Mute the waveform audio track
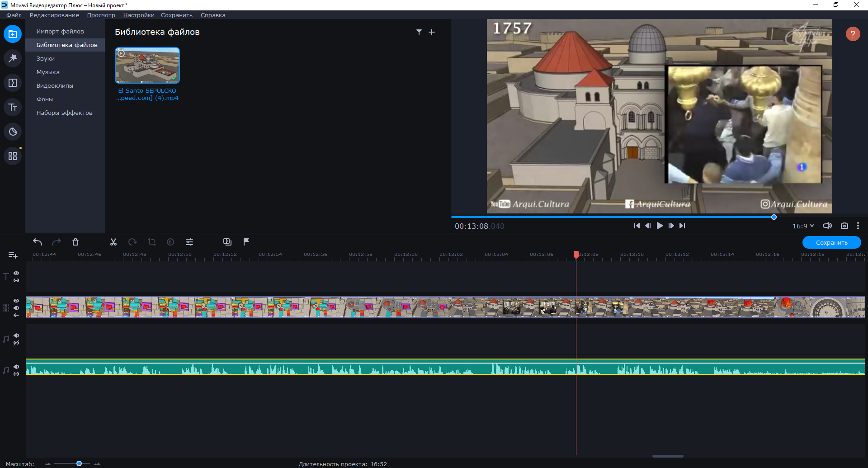Screen dimensions: 868x468 [x=16, y=367]
